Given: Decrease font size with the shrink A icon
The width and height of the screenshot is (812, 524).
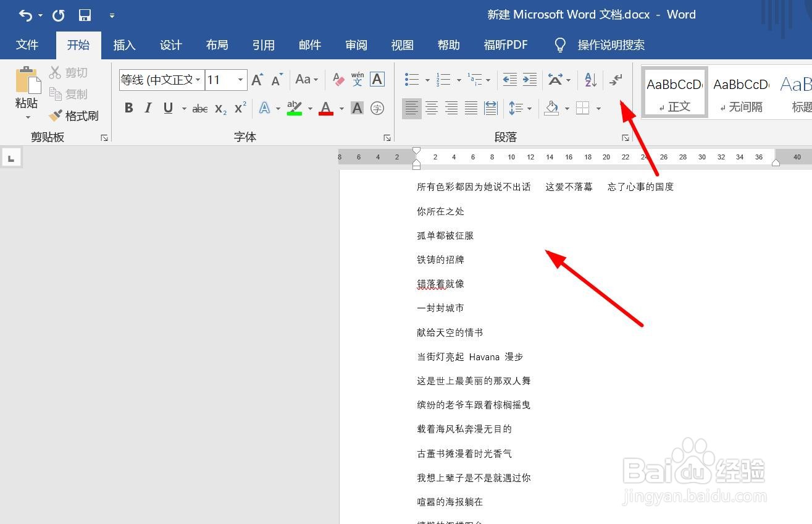Looking at the screenshot, I should click(x=277, y=80).
